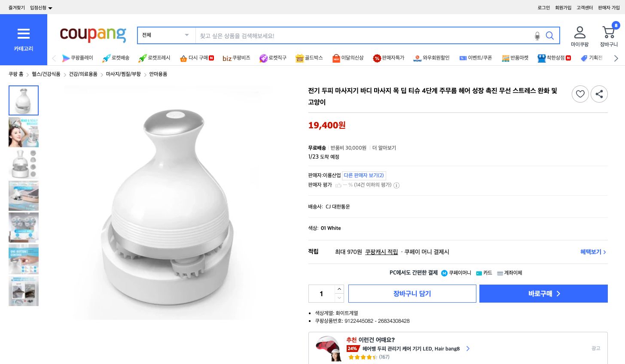Open the 전체 search category dropdown

click(x=165, y=35)
